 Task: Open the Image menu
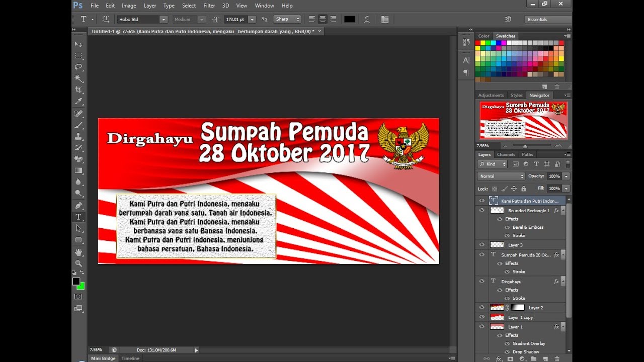[129, 6]
